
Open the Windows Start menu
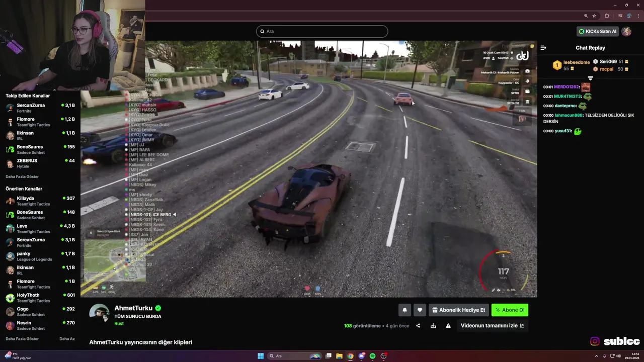pyautogui.click(x=261, y=356)
